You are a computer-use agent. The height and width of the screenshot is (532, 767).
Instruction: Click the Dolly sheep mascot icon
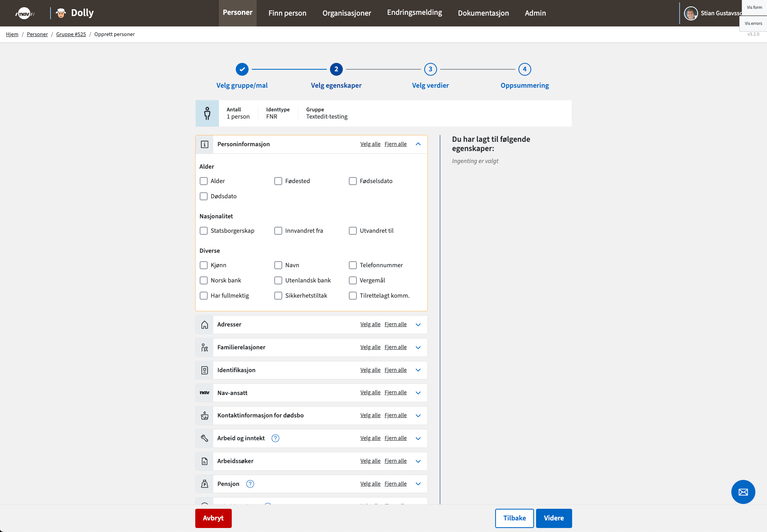(x=61, y=13)
